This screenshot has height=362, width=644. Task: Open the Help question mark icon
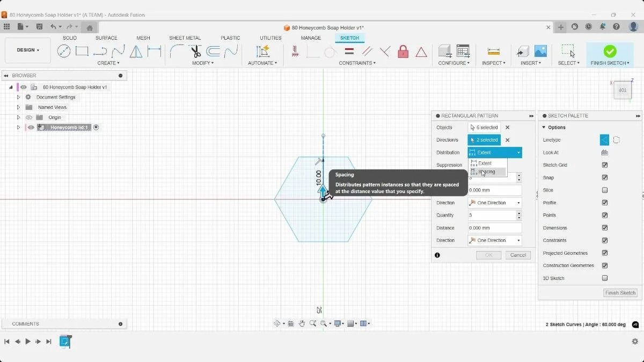[x=617, y=27]
